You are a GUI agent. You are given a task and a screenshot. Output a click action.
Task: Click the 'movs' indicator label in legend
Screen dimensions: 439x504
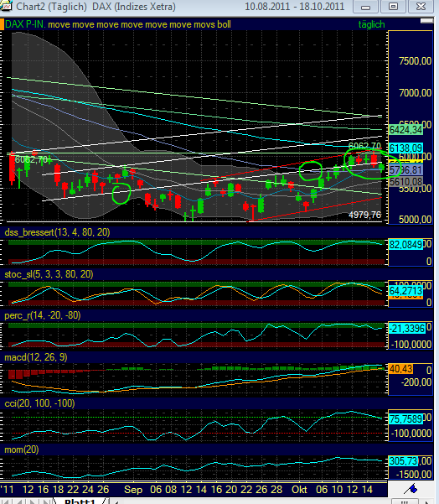[204, 24]
